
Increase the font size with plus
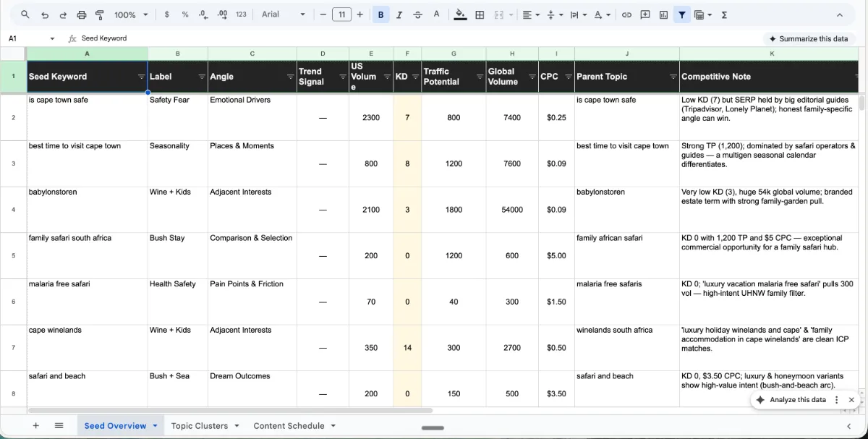359,14
